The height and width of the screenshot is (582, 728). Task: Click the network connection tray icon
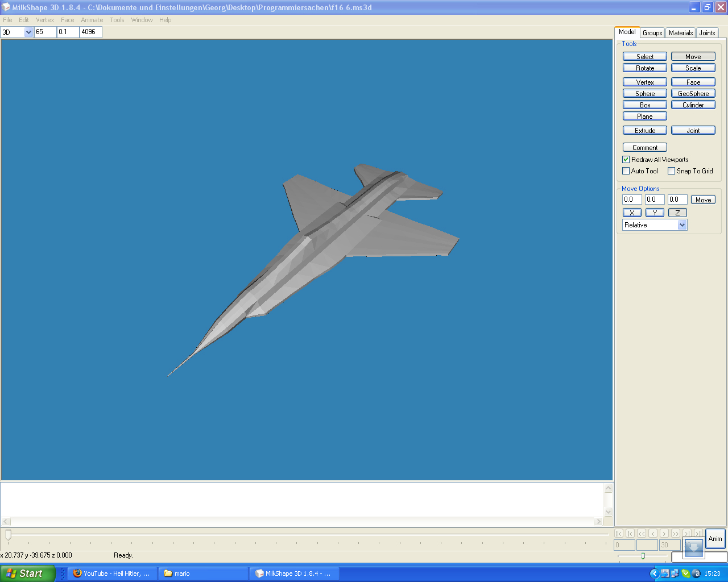tap(675, 573)
